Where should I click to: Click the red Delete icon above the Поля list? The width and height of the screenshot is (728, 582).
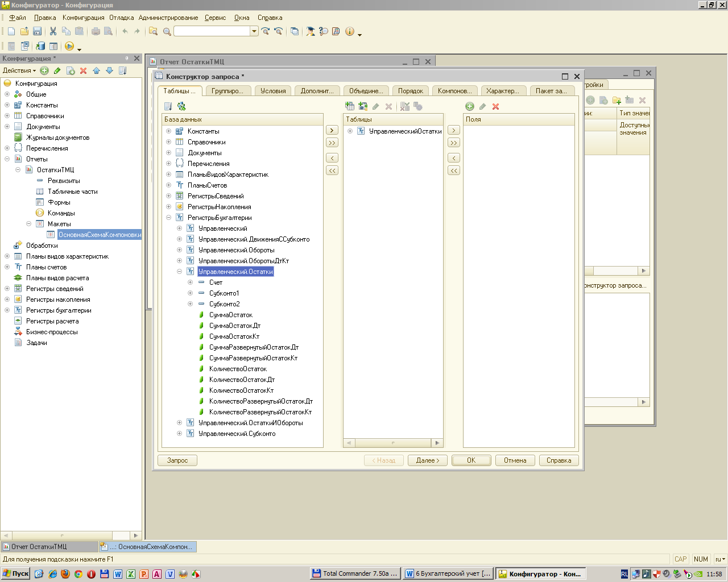[x=495, y=106]
